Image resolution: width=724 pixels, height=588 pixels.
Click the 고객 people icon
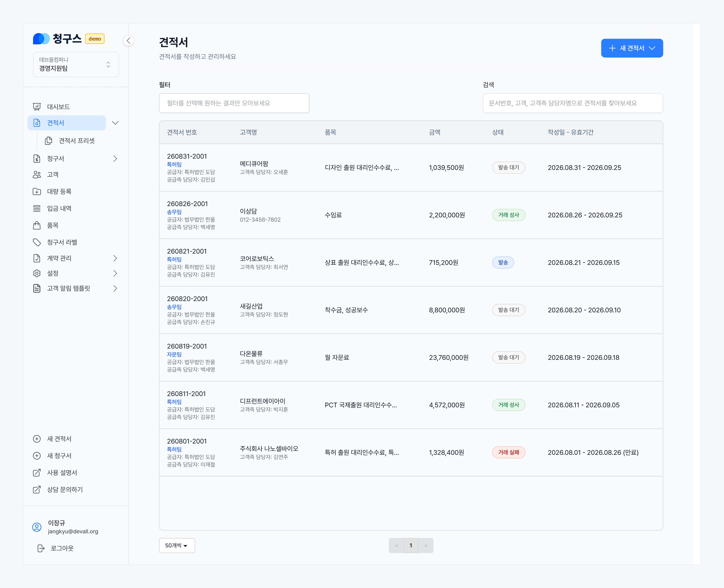click(37, 174)
